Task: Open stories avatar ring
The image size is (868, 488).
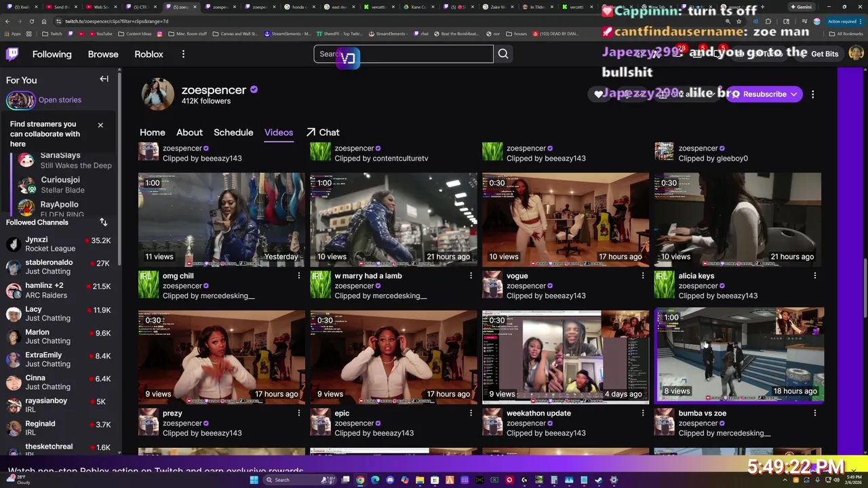Action: (20, 100)
